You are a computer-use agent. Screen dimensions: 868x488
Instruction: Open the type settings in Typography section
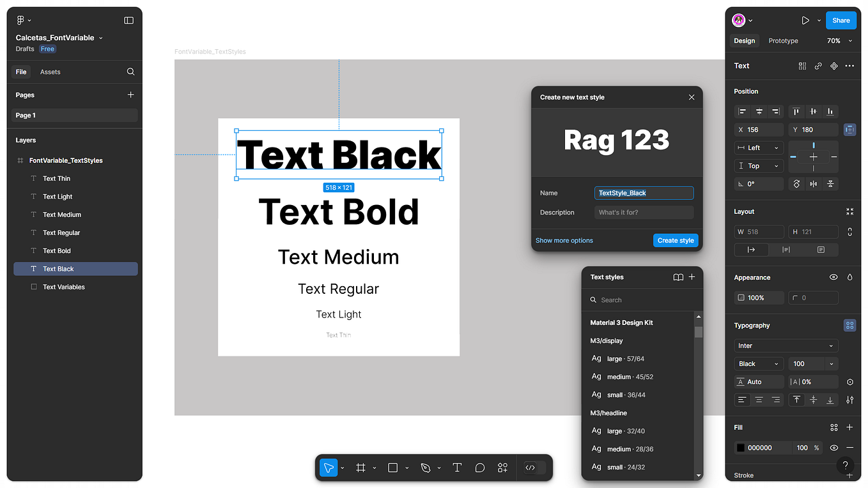[x=849, y=325]
